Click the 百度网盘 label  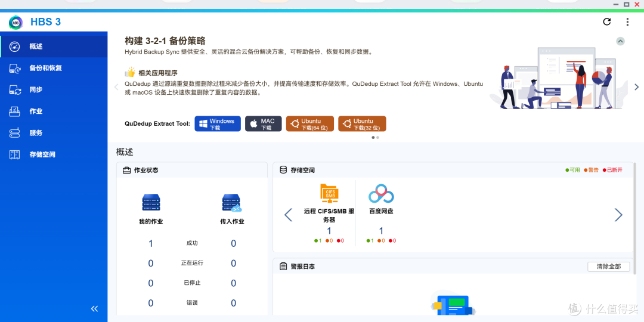[381, 211]
